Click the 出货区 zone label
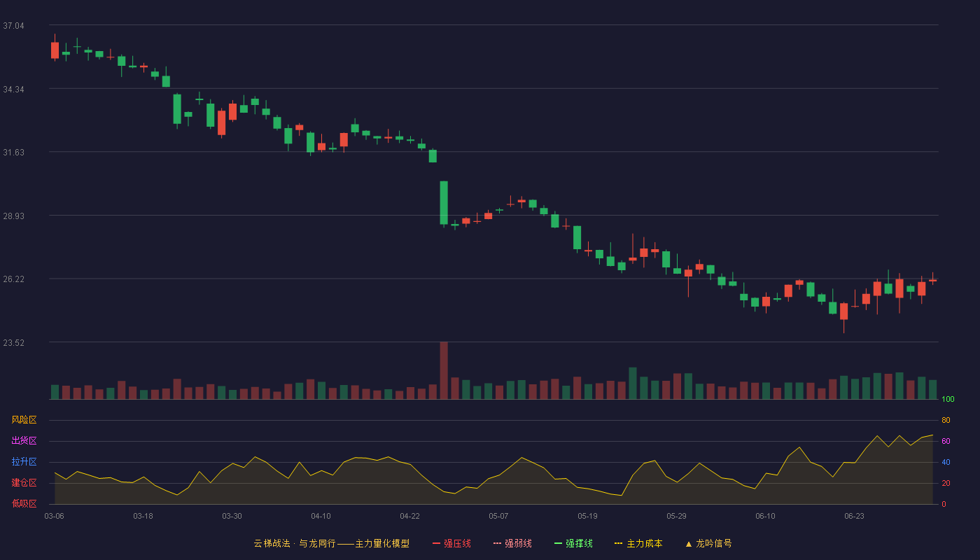 click(x=24, y=441)
